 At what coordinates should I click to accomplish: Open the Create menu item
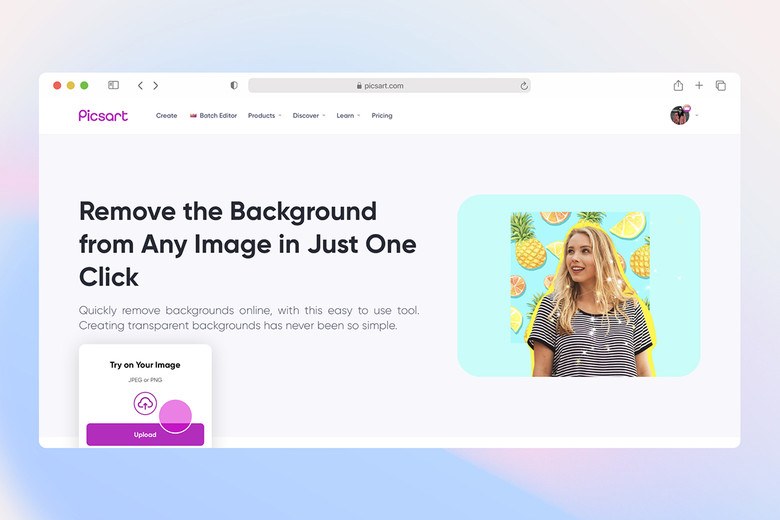point(166,116)
